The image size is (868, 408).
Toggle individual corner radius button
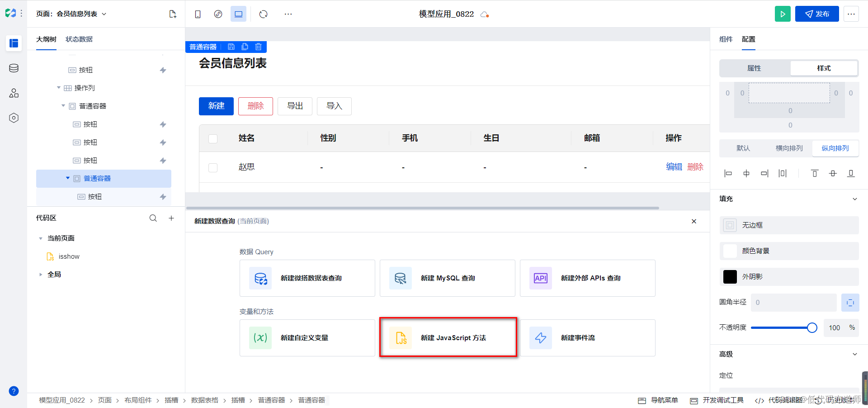pos(850,303)
